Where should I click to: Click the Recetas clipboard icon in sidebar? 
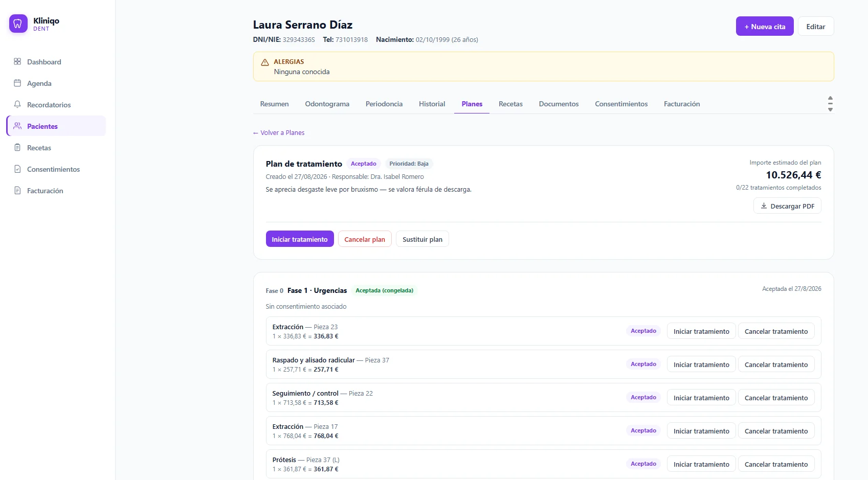tap(17, 147)
